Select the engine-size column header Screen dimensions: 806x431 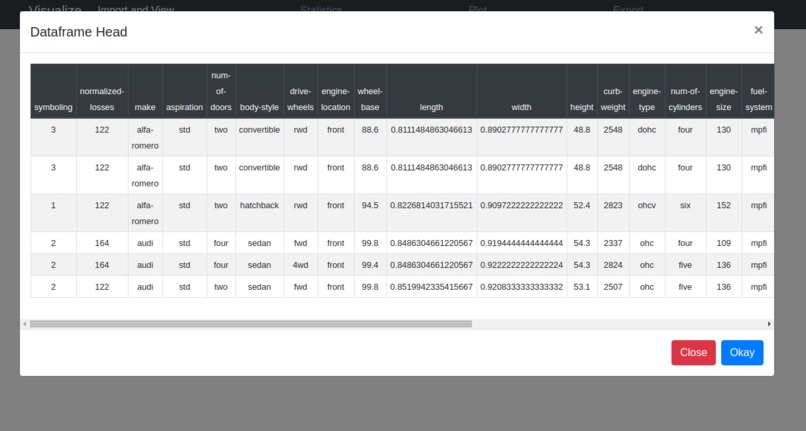(724, 92)
